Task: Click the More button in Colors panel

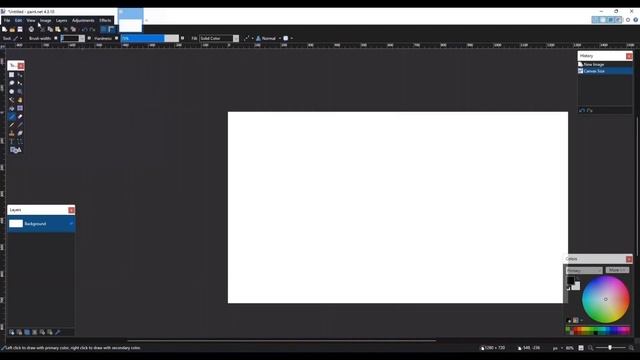Action: coord(617,270)
